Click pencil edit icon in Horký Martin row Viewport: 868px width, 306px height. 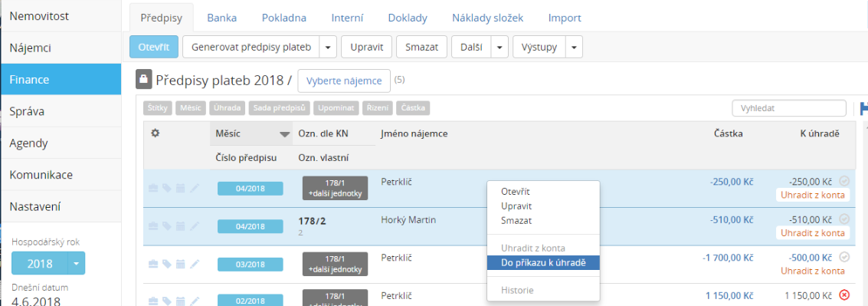(x=194, y=226)
